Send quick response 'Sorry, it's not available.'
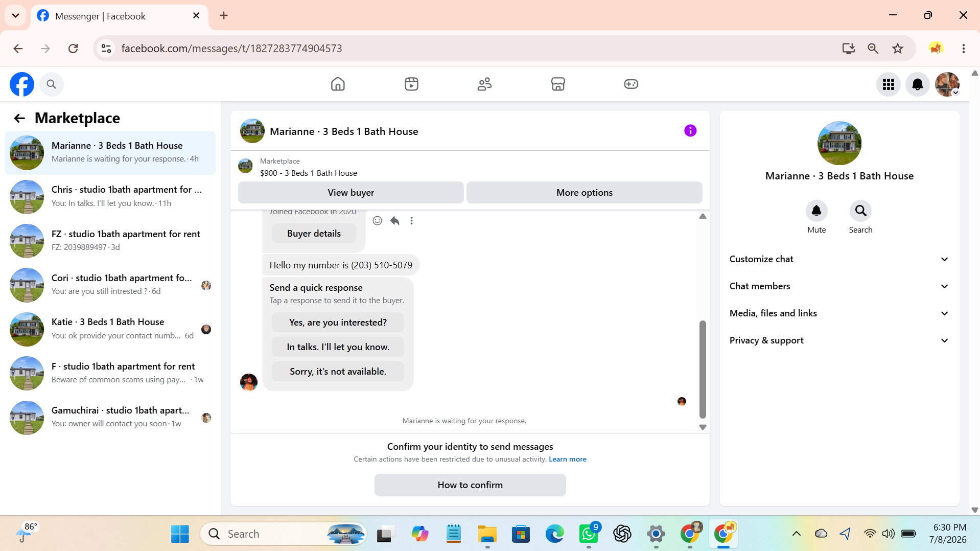The image size is (980, 551). (x=338, y=372)
